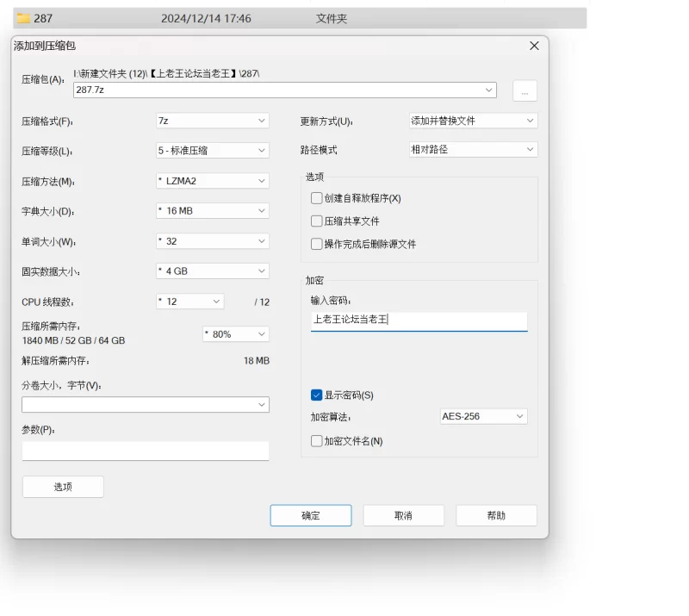Click the 参数 input field
Image resolution: width=689 pixels, height=616 pixels.
click(x=146, y=451)
